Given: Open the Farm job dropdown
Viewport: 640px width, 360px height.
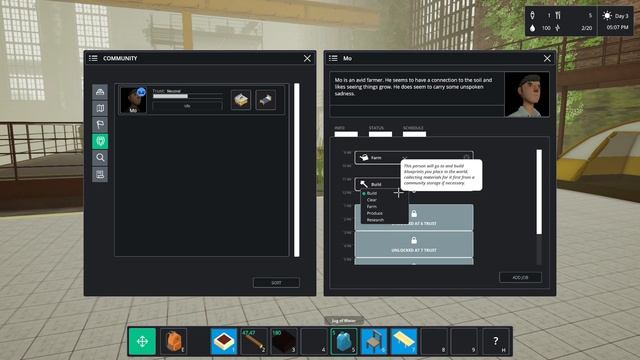Looking at the screenshot, I should [x=414, y=158].
